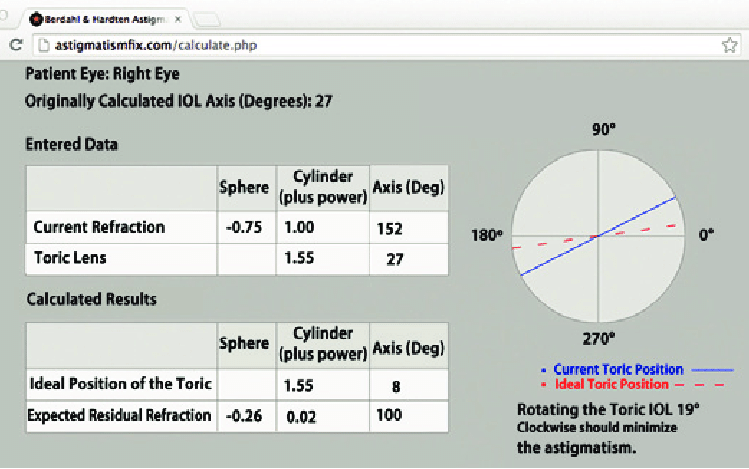This screenshot has height=469, width=749.
Task: Click the 'Calculated Results' heading
Action: coord(91,299)
